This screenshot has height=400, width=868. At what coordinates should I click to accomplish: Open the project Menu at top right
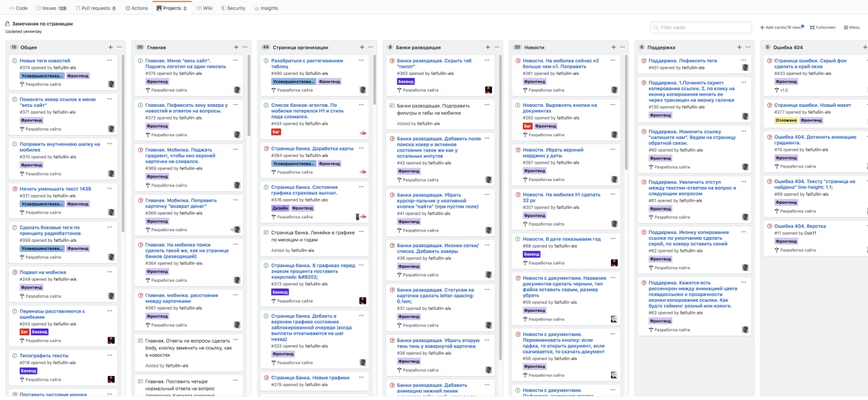851,27
